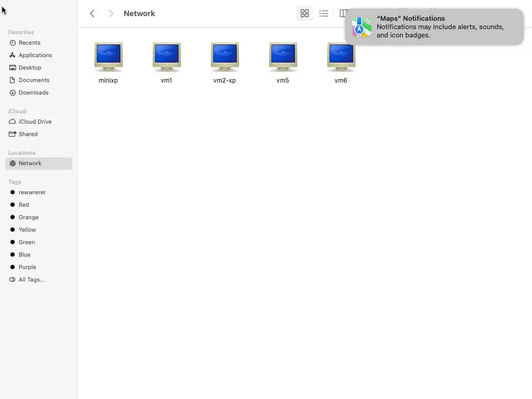The height and width of the screenshot is (399, 532).
Task: Filter by the Orange tag
Action: point(38,217)
